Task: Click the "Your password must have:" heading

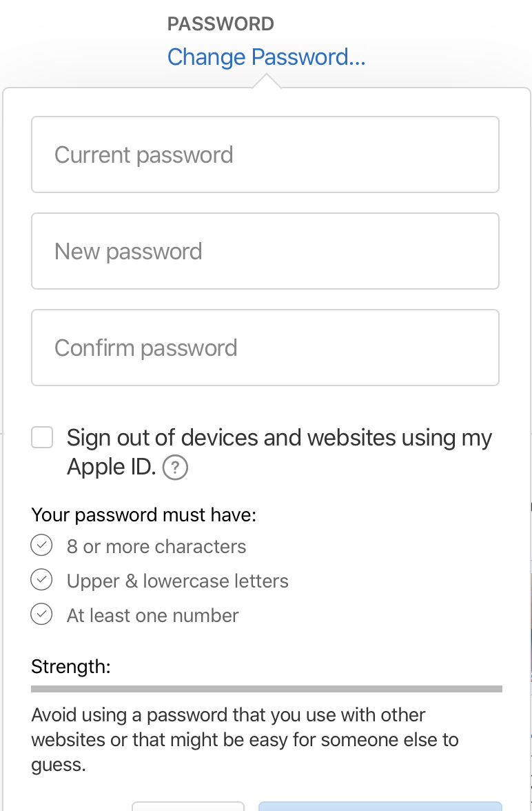Action: pos(143,514)
